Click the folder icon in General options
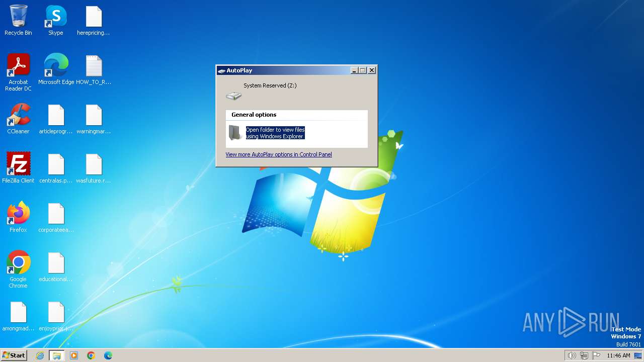Screen dimensions: 644x362 [x=235, y=133]
